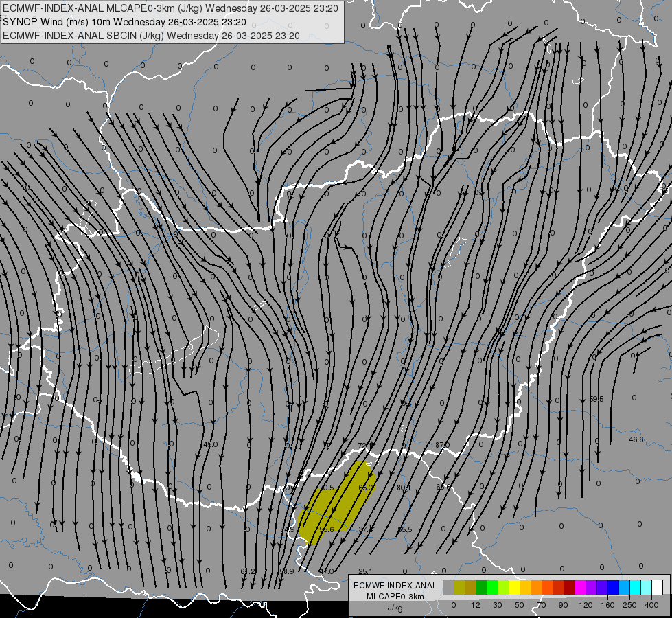Click the map value 80.1
672x618 pixels.
404,488
